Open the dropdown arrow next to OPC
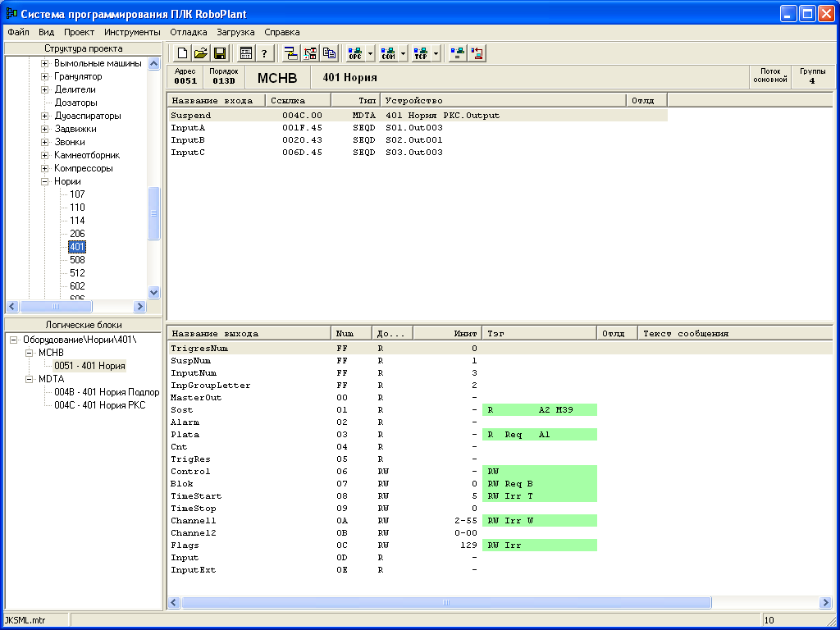The image size is (840, 630). (371, 53)
